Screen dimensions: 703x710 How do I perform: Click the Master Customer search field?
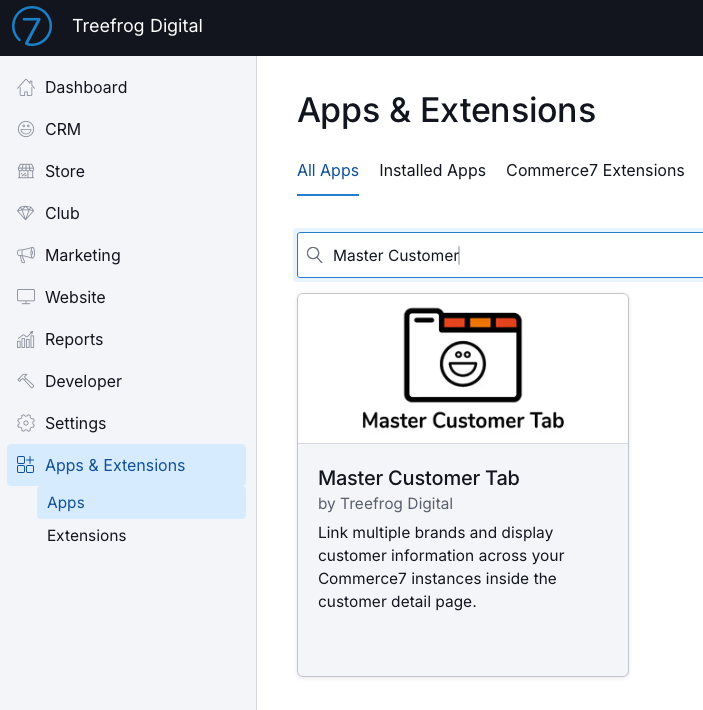coord(500,255)
